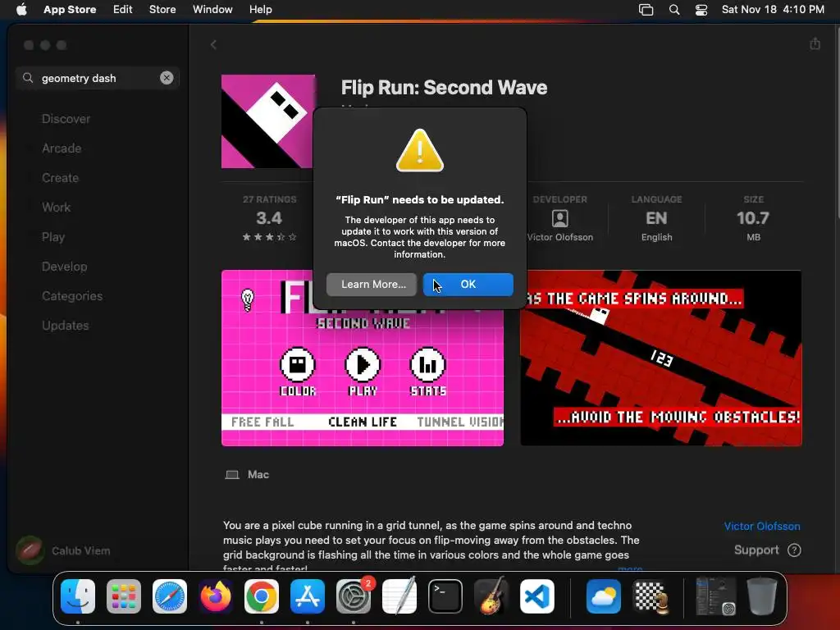
Task: Open Spotlight search in menu bar
Action: (674, 10)
